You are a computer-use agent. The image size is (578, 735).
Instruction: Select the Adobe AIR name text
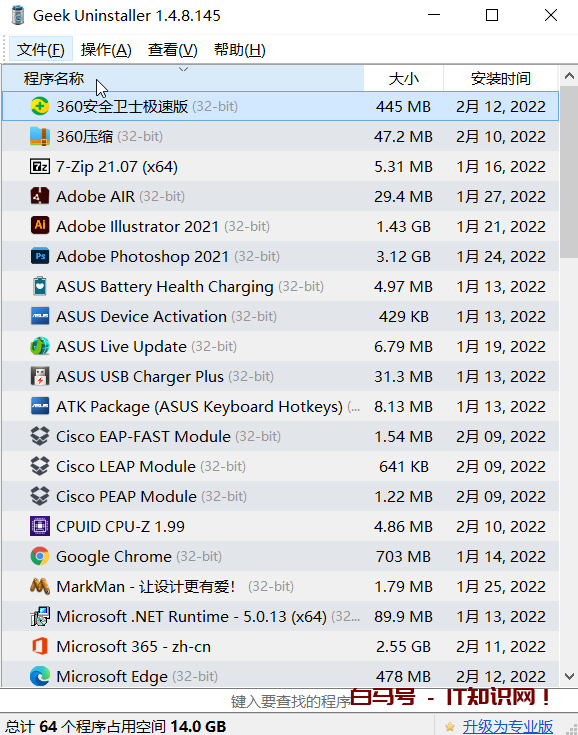click(95, 196)
